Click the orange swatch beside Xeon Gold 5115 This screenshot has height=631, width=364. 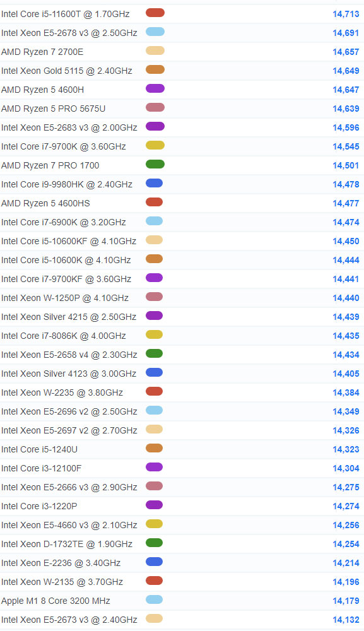155,69
